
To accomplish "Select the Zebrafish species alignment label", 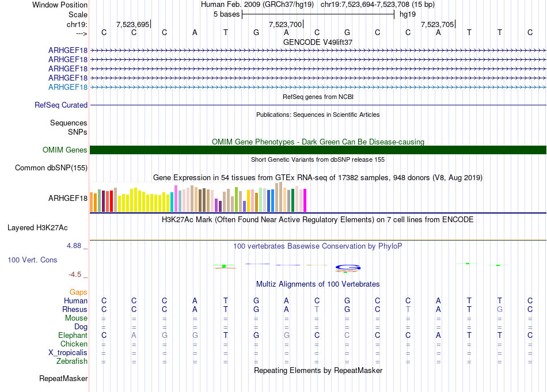I will tap(72, 361).
